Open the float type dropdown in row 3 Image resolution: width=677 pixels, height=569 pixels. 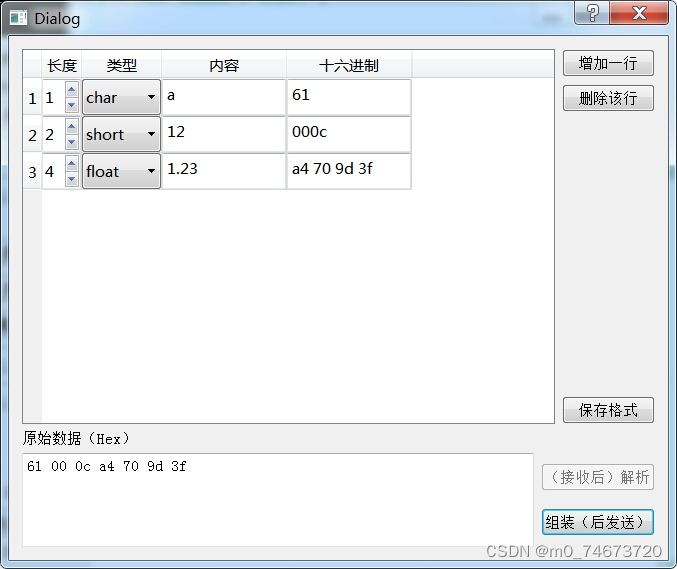click(121, 171)
